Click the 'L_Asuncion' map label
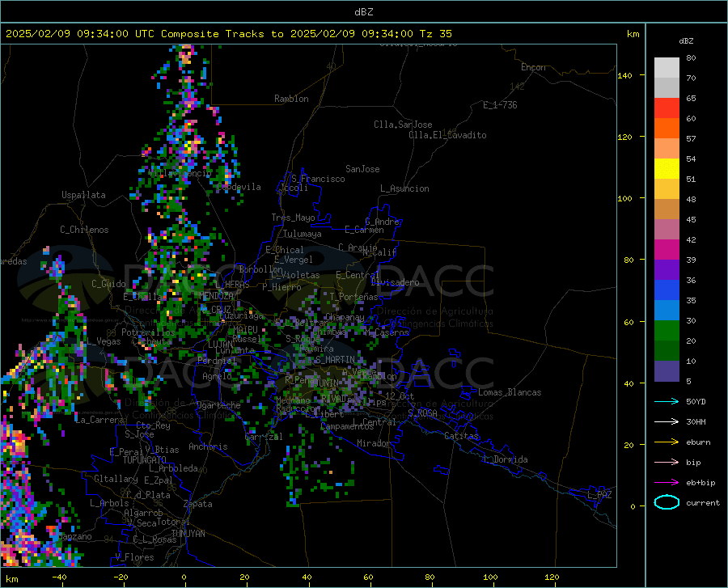The image size is (728, 588). click(404, 188)
